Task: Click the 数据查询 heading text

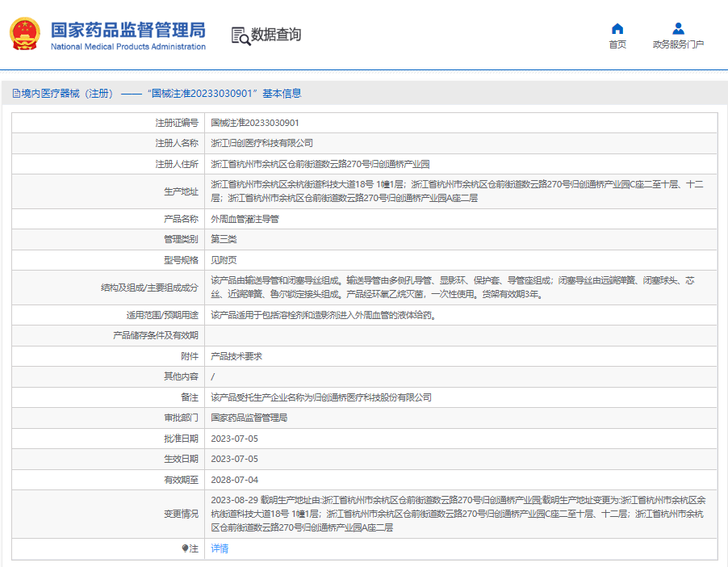Action: [276, 35]
